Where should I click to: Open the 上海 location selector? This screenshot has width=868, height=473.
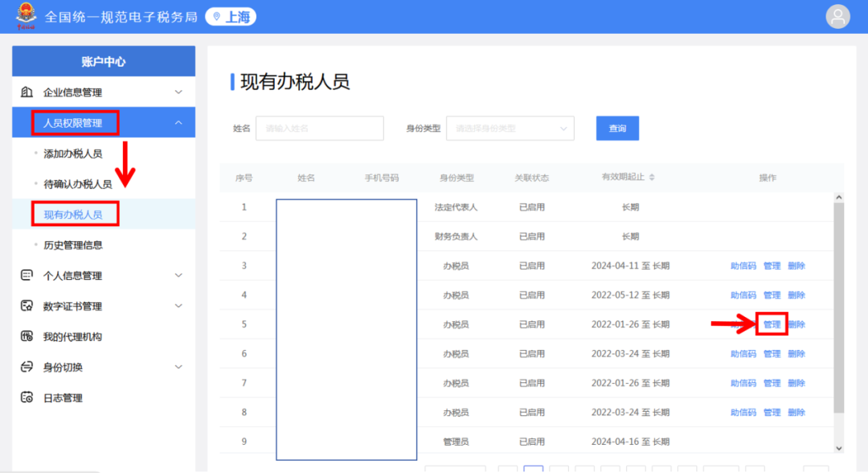pyautogui.click(x=231, y=17)
